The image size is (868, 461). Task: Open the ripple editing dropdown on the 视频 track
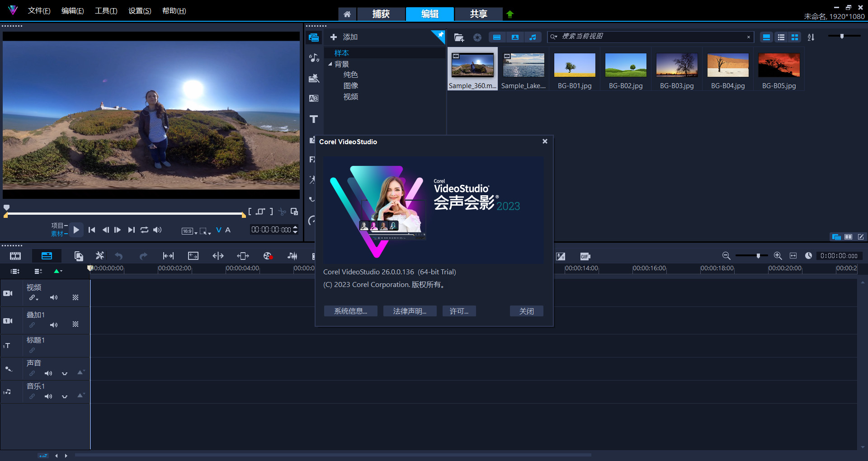tap(37, 299)
